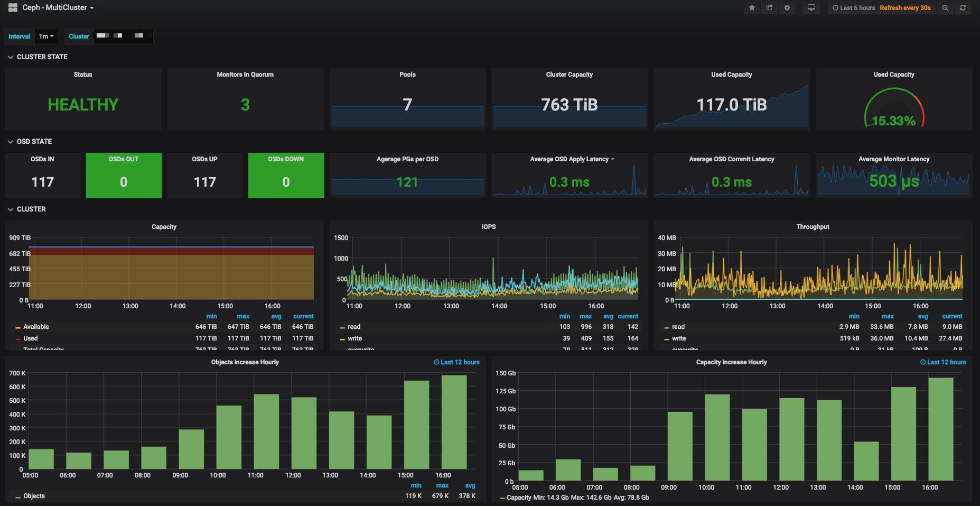Screen dimensions: 980x506
Task: Open dashboard settings gear icon
Action: tap(787, 8)
